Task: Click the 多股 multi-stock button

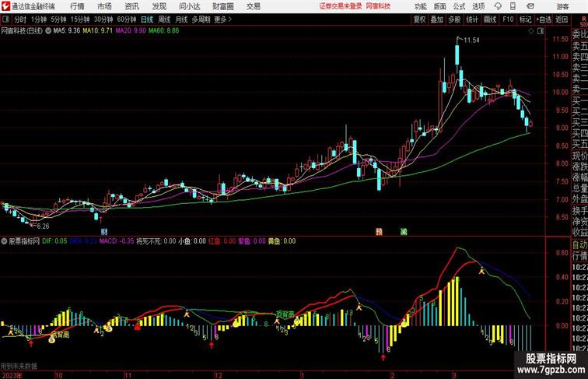Action: coord(454,19)
